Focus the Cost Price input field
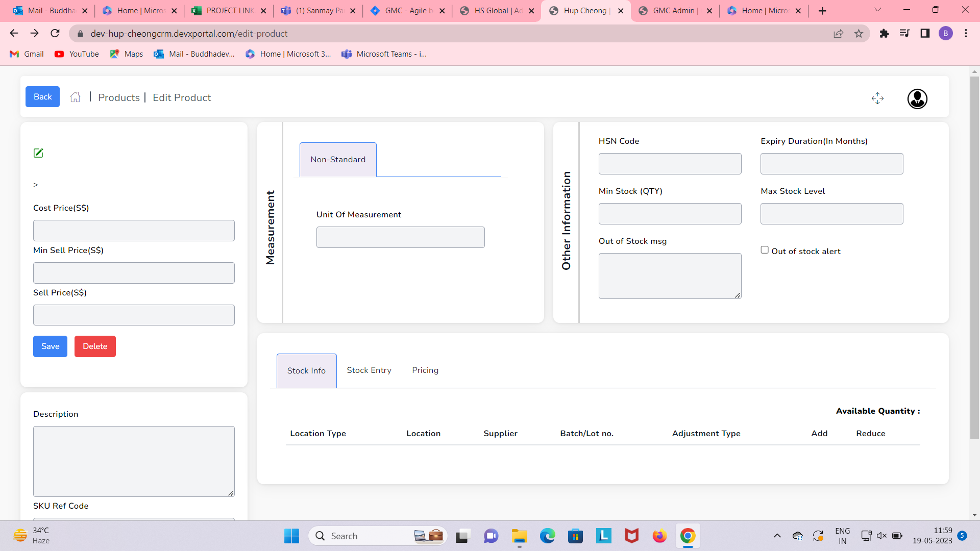980x551 pixels. (x=134, y=231)
